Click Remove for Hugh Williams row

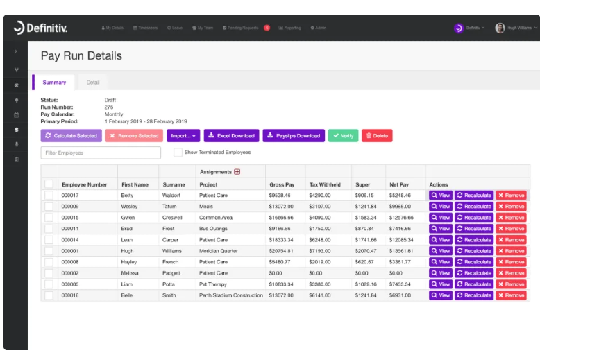pos(511,251)
